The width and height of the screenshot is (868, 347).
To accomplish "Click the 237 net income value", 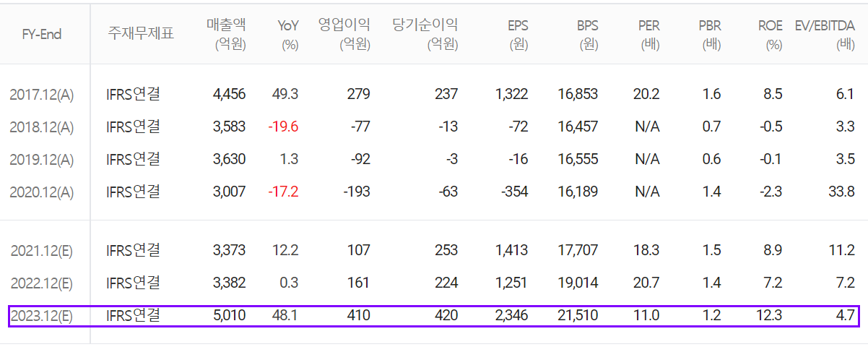I will (x=446, y=94).
